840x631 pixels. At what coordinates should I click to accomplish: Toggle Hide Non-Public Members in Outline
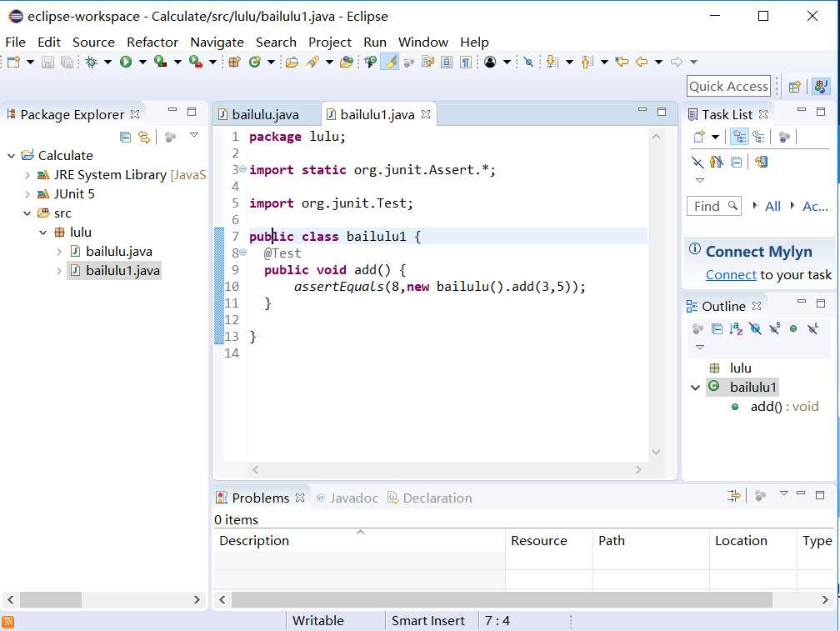pyautogui.click(x=793, y=329)
